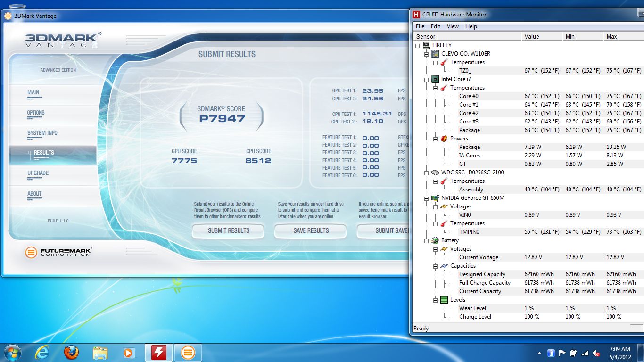The width and height of the screenshot is (644, 362).
Task: Collapse the Voltages group under NVIDIA GeForce
Action: (x=436, y=206)
